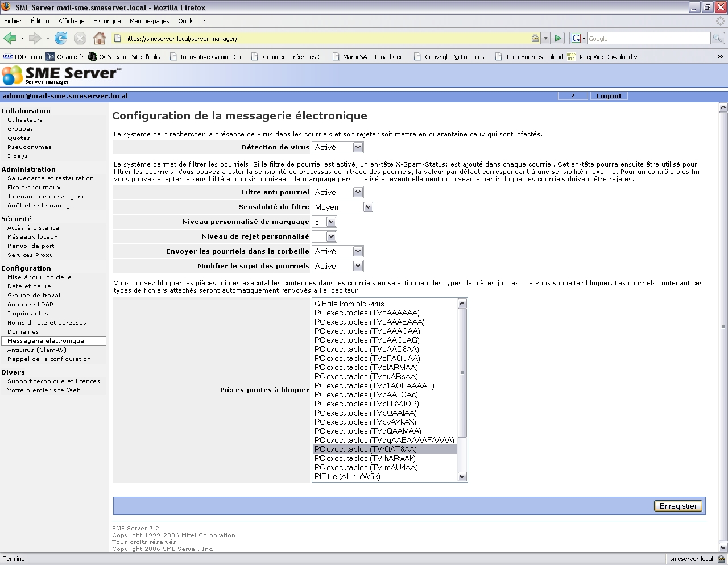Open the Quotas link
The image size is (728, 565).
(x=19, y=138)
